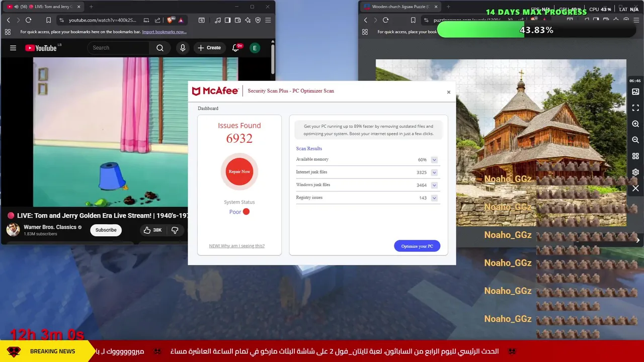Image resolution: width=644 pixels, height=362 pixels.
Task: Open Brave Rewards triangle icon
Action: (181, 20)
